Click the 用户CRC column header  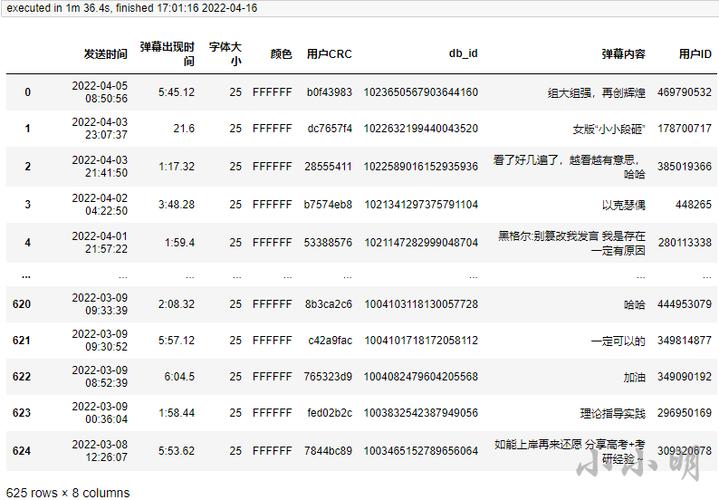[x=329, y=54]
